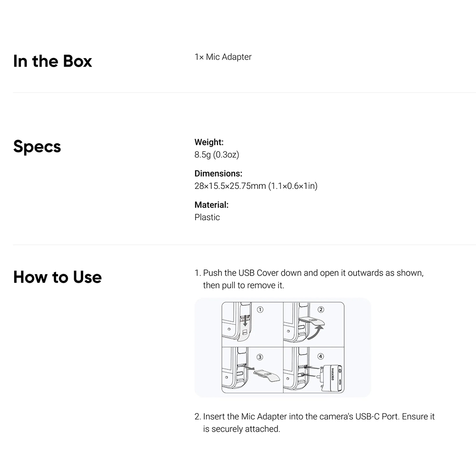The width and height of the screenshot is (476, 476).
Task: Click the "1× Mic Adapter" text
Action: [x=223, y=57]
